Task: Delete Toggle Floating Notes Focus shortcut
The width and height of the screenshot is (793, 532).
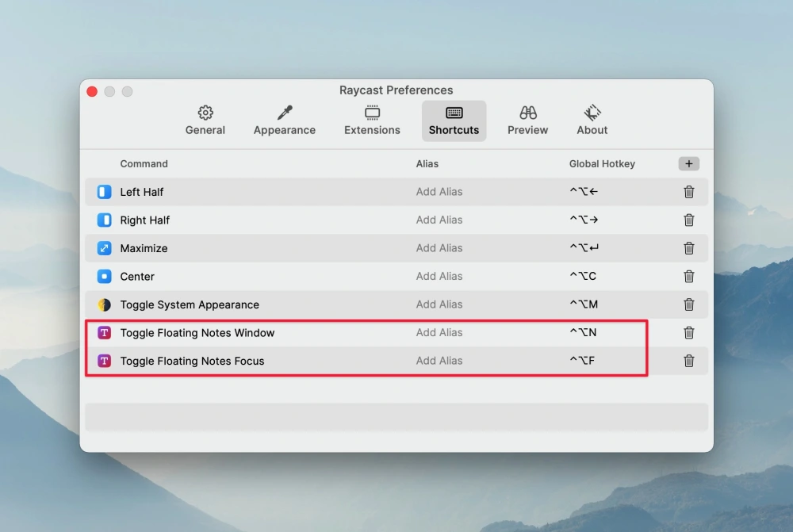Action: (688, 361)
